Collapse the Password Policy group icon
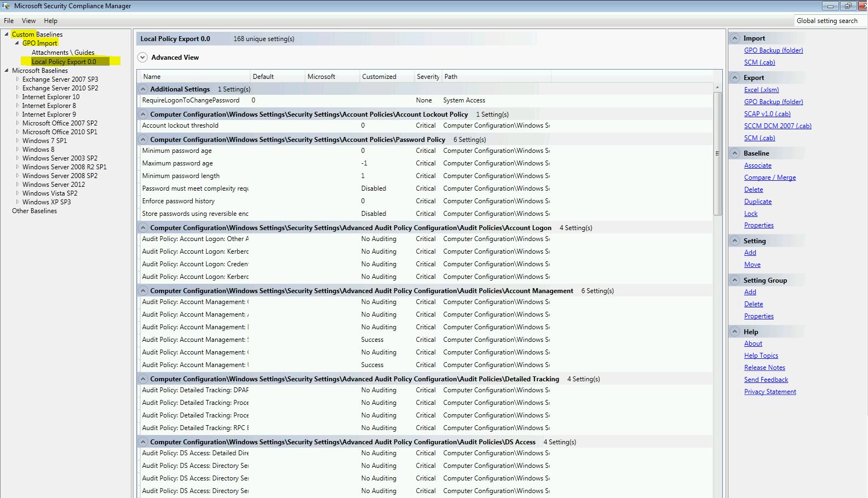The width and height of the screenshot is (868, 498). [x=143, y=140]
